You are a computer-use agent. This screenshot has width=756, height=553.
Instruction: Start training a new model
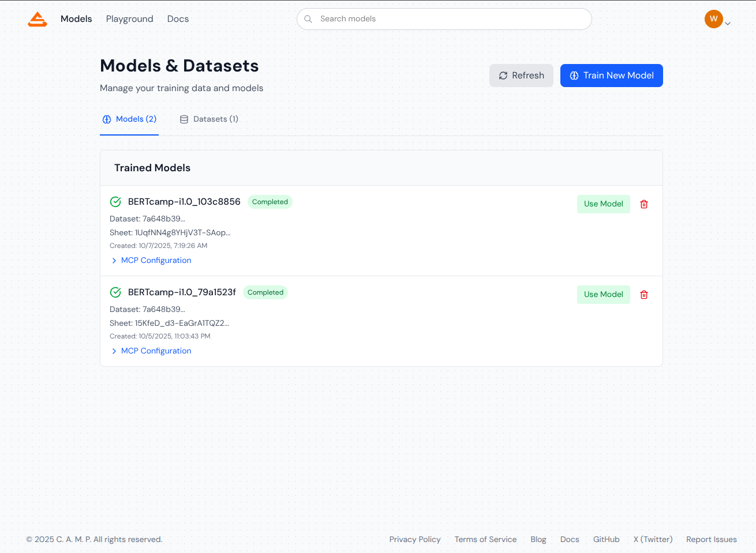pyautogui.click(x=611, y=76)
